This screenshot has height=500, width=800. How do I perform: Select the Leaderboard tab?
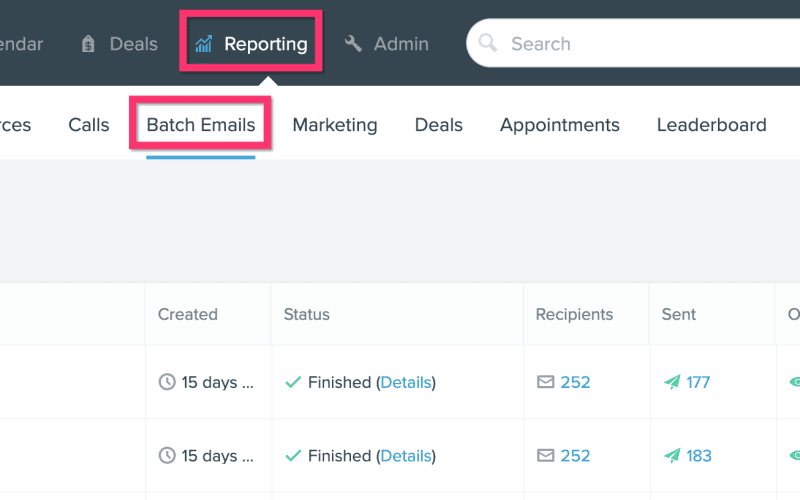(x=711, y=125)
